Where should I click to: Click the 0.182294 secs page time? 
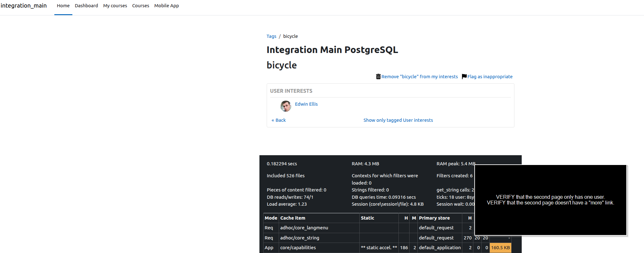click(282, 164)
